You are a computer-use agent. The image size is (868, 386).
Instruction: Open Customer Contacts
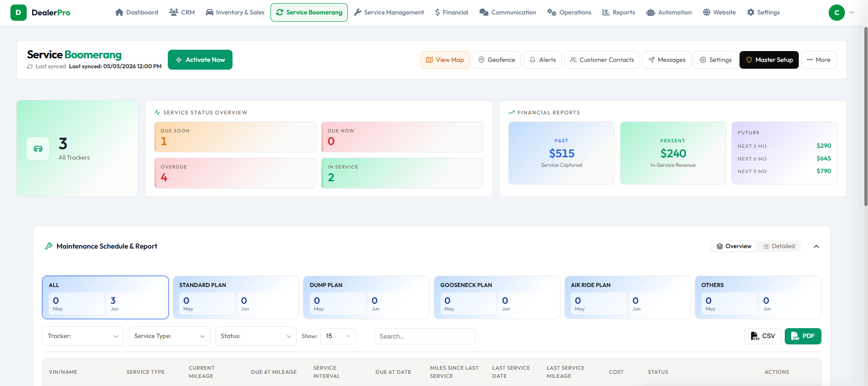(x=602, y=60)
